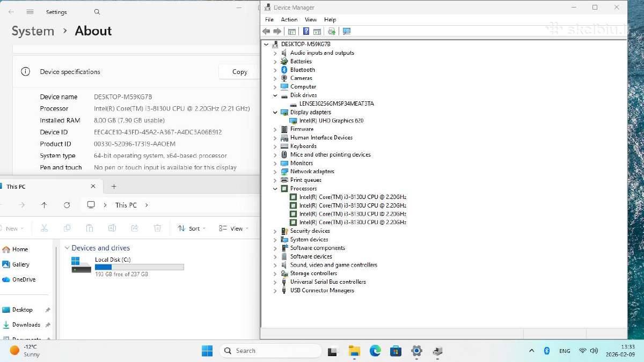
Task: Click the This PC breadcrumb in address bar
Action: (126, 205)
